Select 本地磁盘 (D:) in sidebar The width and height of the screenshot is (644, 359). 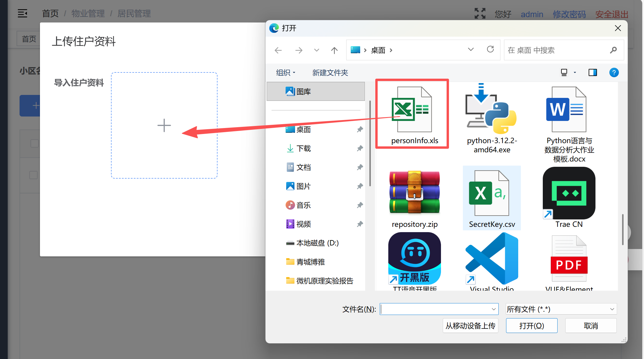click(317, 243)
